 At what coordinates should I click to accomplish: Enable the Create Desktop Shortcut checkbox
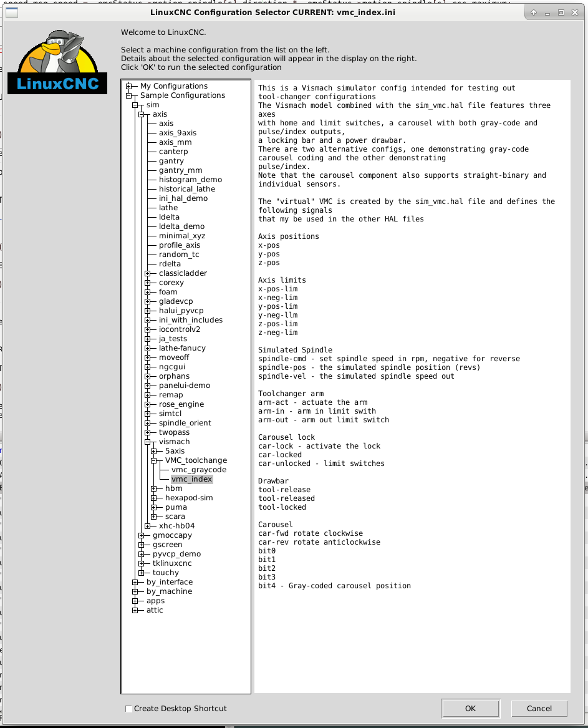(x=128, y=709)
